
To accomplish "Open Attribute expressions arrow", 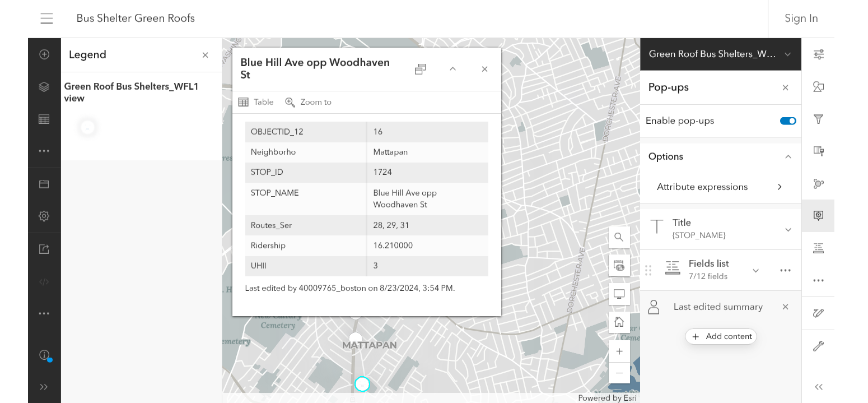I will pyautogui.click(x=780, y=187).
